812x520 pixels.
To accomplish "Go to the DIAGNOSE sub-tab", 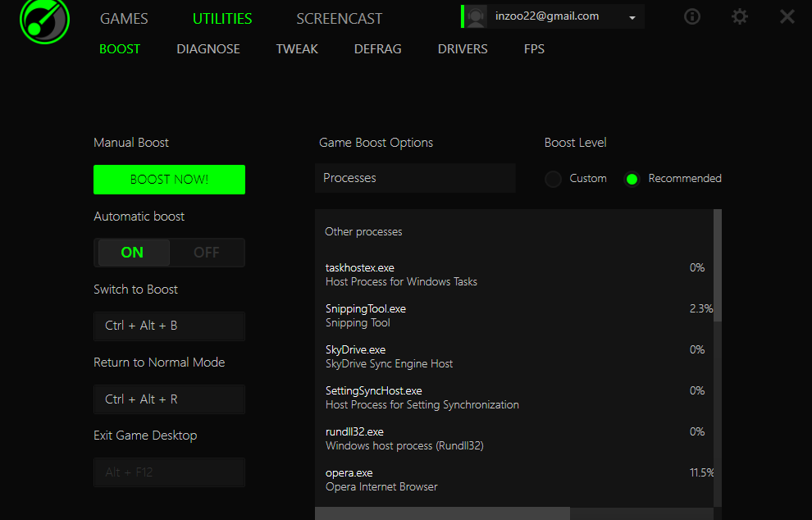I will coord(208,48).
